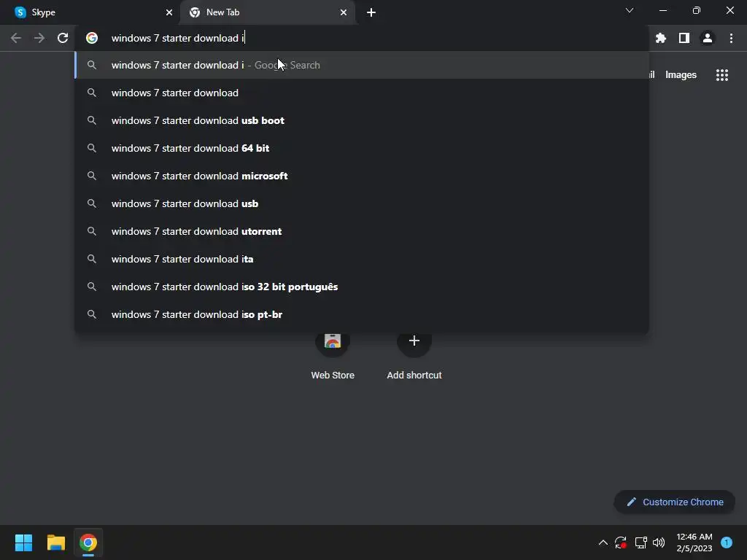Close the New Tab tab

pyautogui.click(x=344, y=12)
